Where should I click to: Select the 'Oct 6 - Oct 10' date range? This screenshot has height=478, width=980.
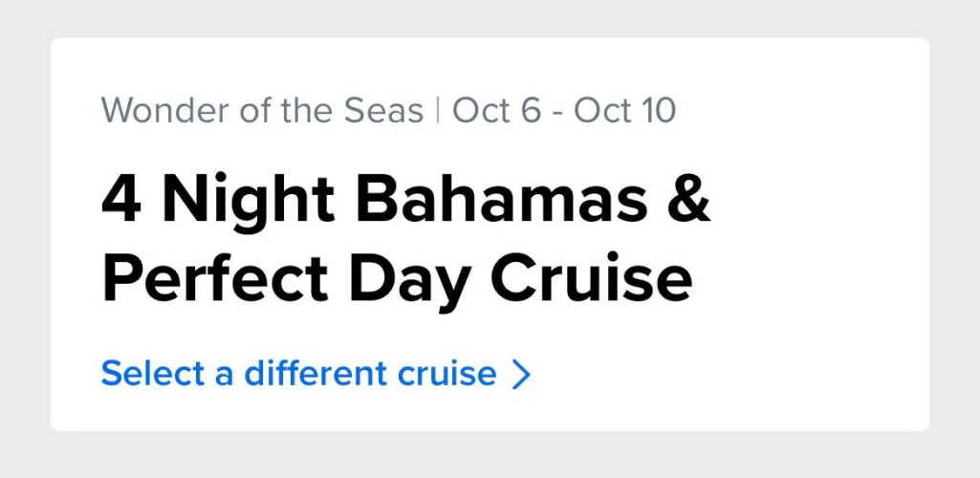[x=564, y=111]
